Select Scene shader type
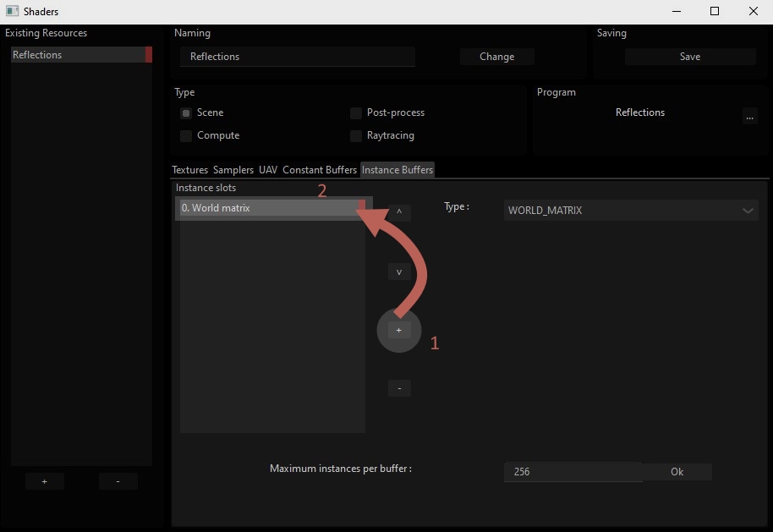 click(x=186, y=113)
